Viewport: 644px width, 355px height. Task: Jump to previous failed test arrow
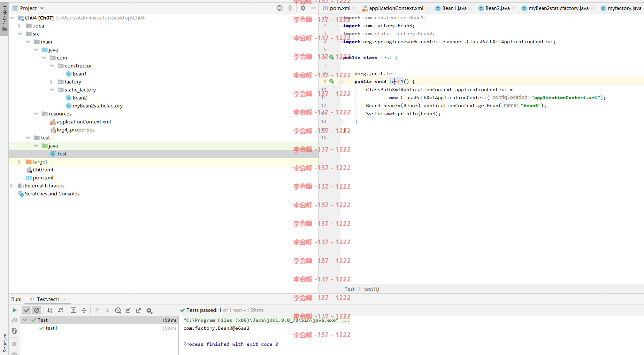pyautogui.click(x=97, y=310)
